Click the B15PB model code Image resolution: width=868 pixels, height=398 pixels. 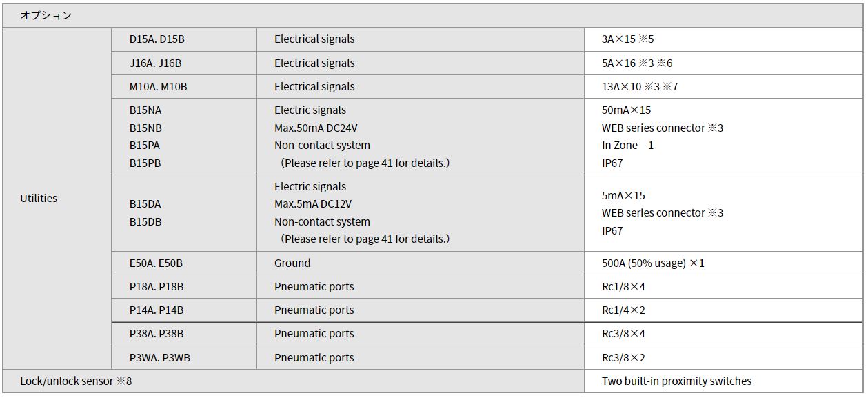coord(145,163)
